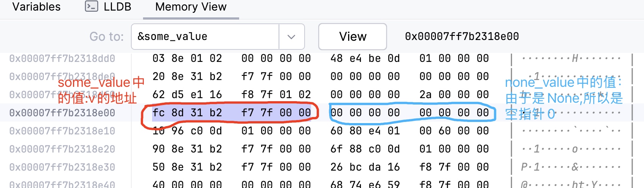644x188 pixels.
Task: Click the LLDB console icon
Action: [x=92, y=6]
